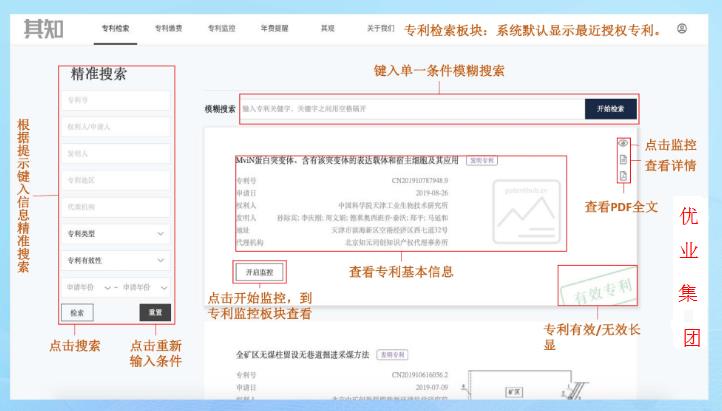The width and height of the screenshot is (722, 411).
Task: Go to the 专利监控 tab
Action: pyautogui.click(x=221, y=29)
